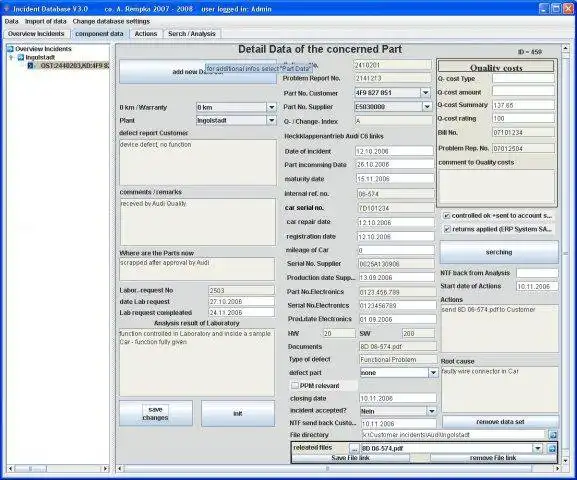Click the icon beside OST:2440203 tree entry
The image size is (577, 480).
(x=31, y=66)
